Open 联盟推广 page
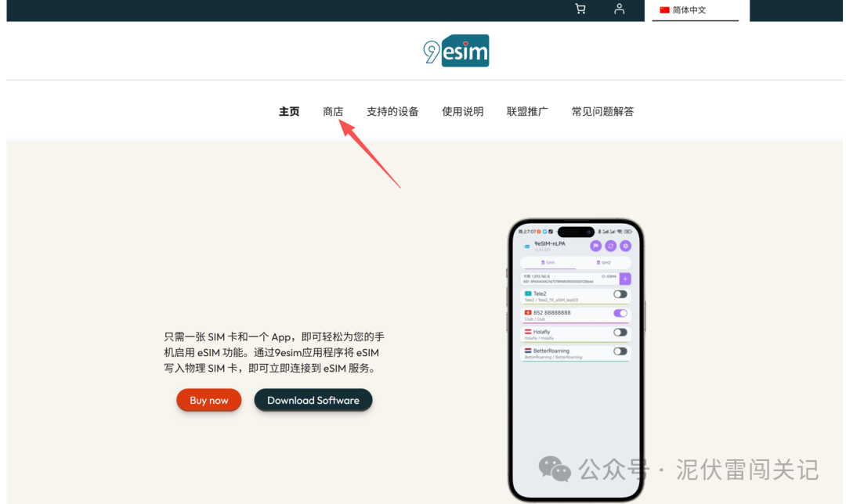The width and height of the screenshot is (846, 504). [x=528, y=112]
